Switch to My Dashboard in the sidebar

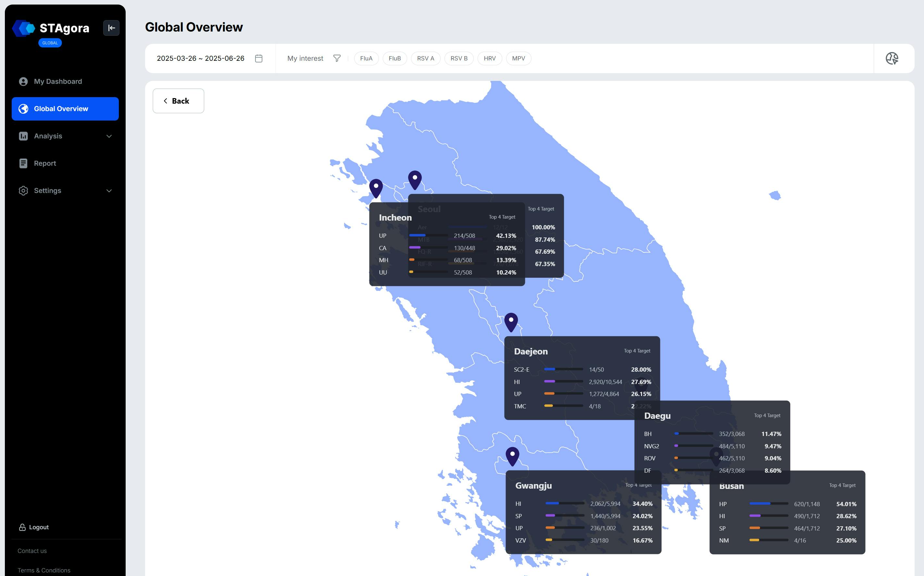pos(58,81)
